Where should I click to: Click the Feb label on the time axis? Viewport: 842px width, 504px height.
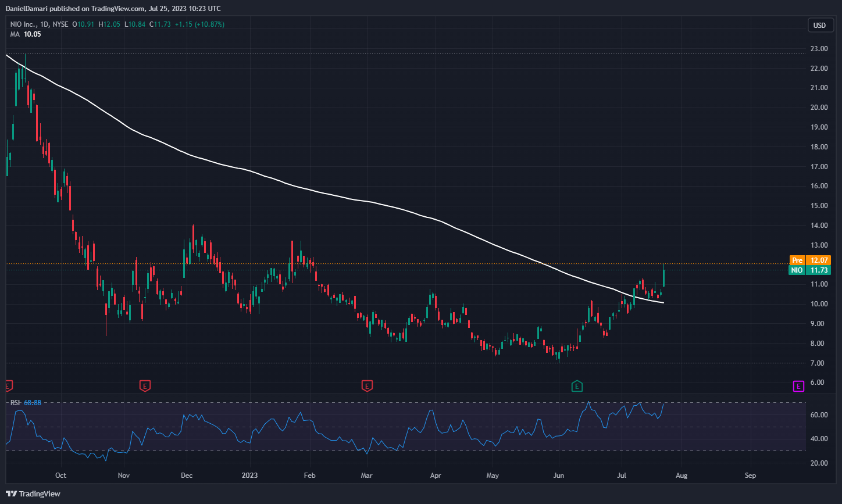[x=309, y=476]
